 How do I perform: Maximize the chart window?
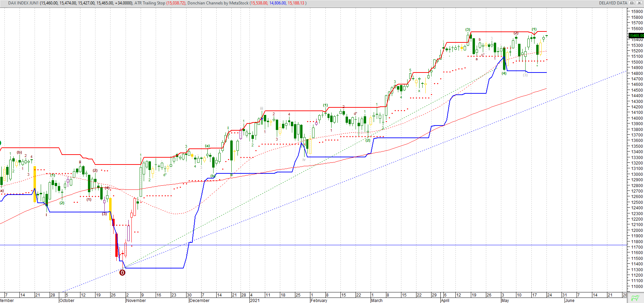(632, 3)
